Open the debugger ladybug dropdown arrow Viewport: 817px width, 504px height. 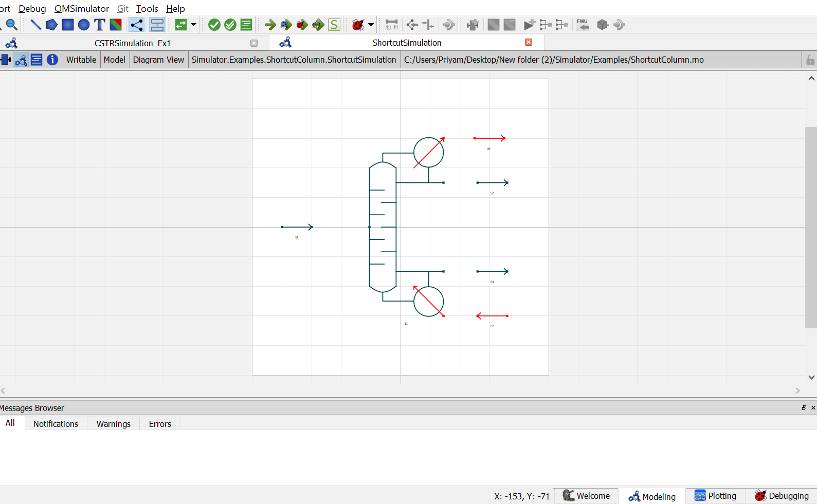(371, 24)
